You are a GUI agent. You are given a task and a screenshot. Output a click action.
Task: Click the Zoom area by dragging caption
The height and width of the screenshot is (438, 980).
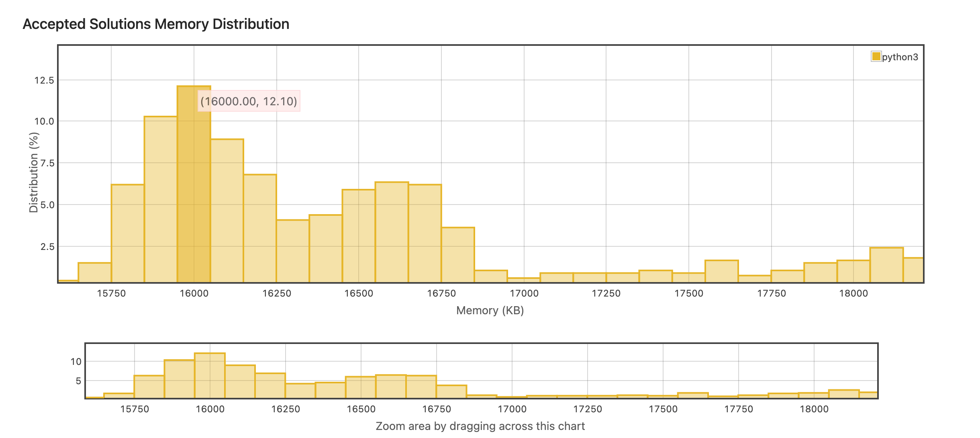[x=480, y=426]
